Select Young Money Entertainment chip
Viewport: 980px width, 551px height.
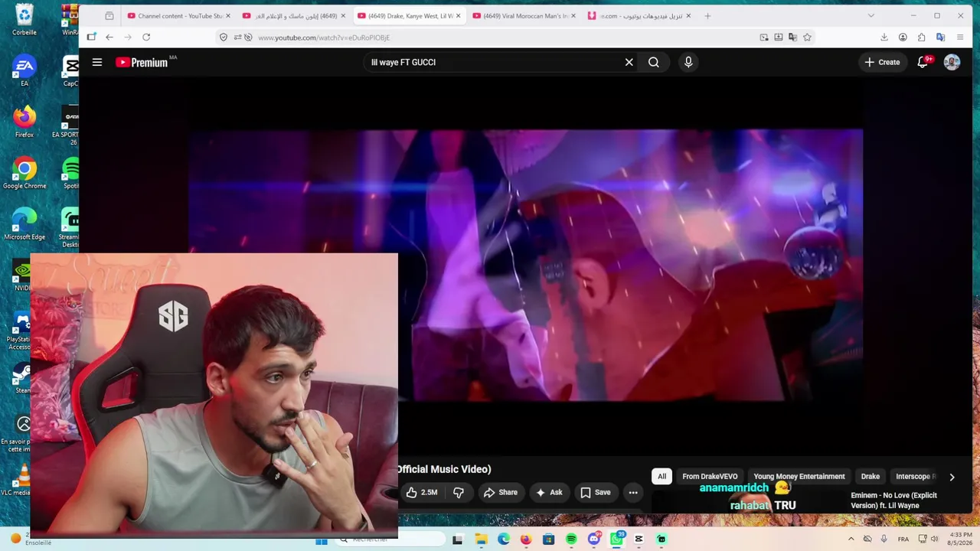click(799, 476)
